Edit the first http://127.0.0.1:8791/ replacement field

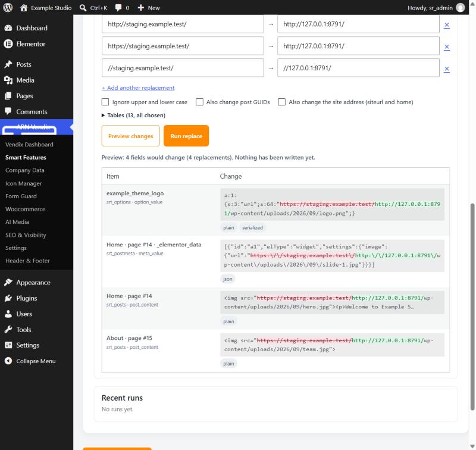pos(358,24)
